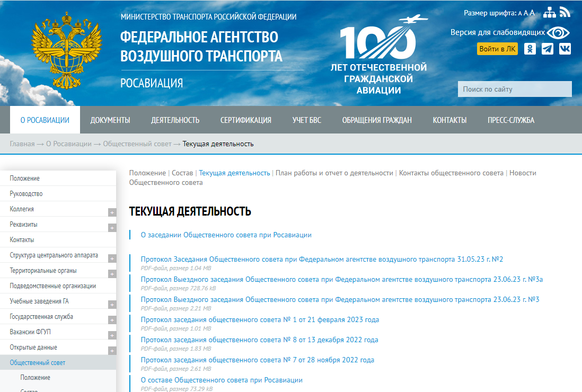Open protocol 31.05.23 №2 PDF link
Screen dimensions: 582x392
pos(322,259)
